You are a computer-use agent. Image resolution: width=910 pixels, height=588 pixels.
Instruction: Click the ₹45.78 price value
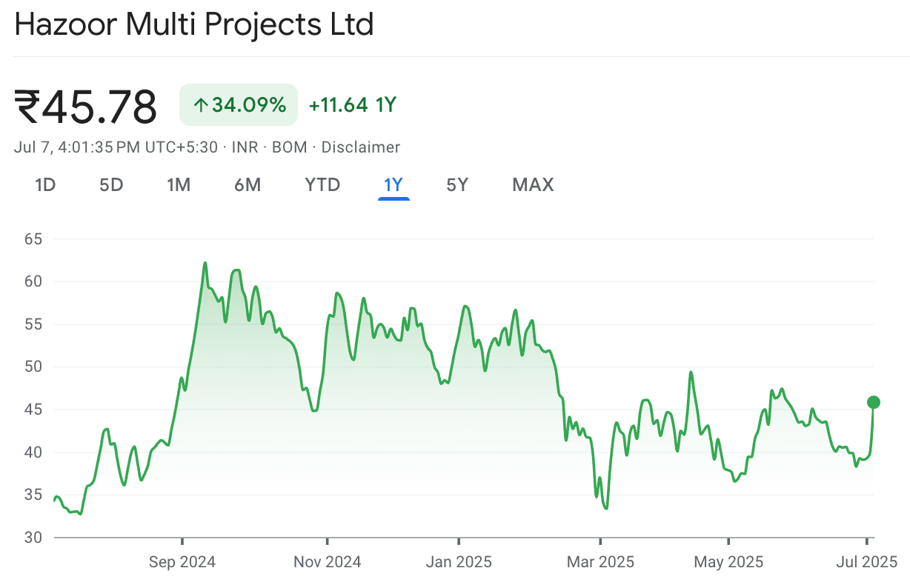(x=86, y=106)
